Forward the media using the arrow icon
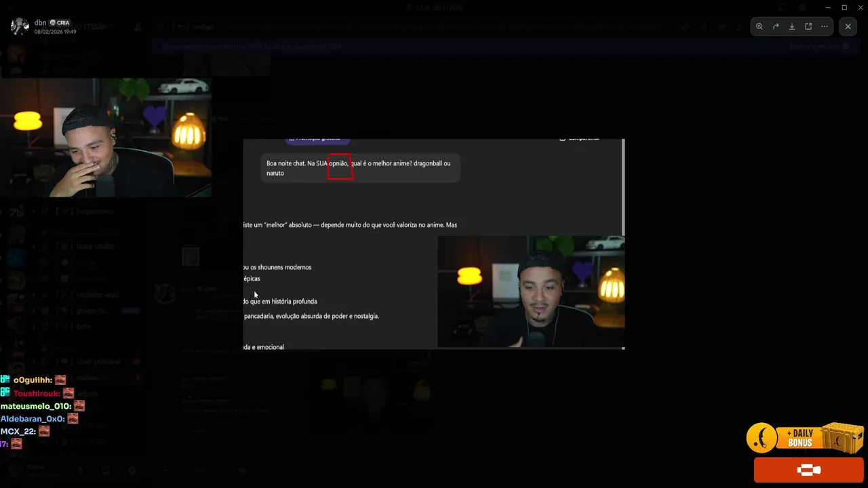Viewport: 868px width, 488px height. pyautogui.click(x=776, y=26)
